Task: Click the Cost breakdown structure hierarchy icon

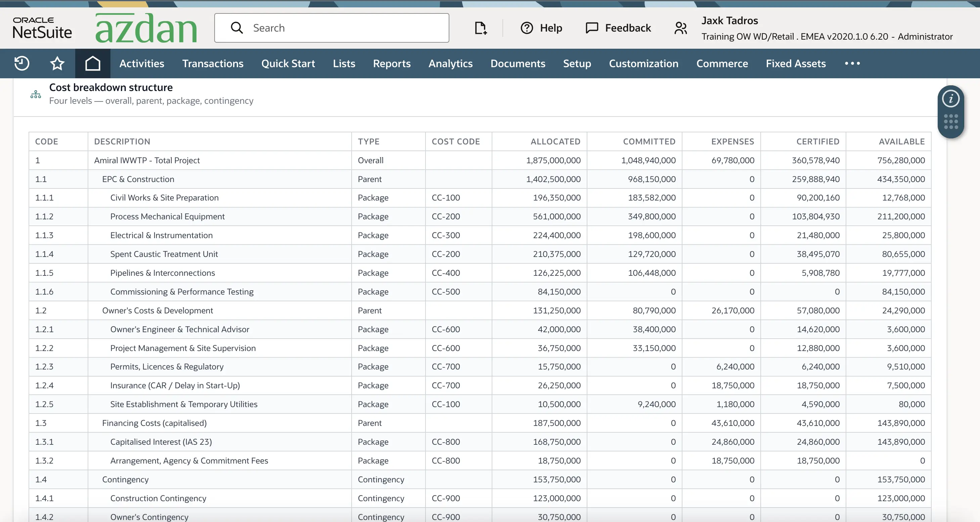Action: [36, 94]
